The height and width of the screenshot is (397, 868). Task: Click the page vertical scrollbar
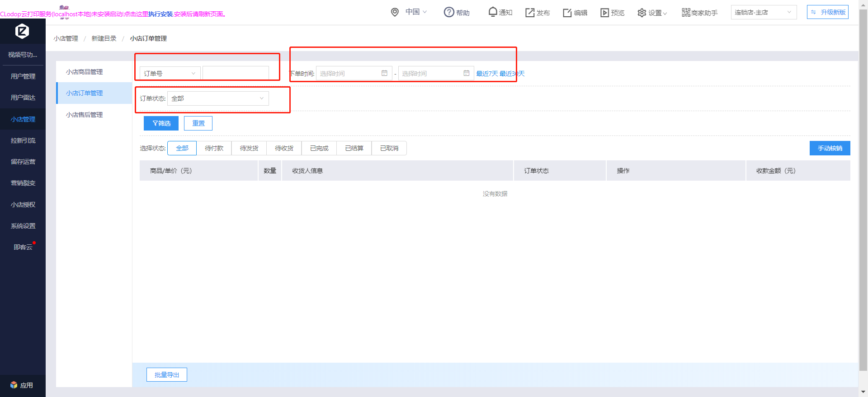coord(863,190)
